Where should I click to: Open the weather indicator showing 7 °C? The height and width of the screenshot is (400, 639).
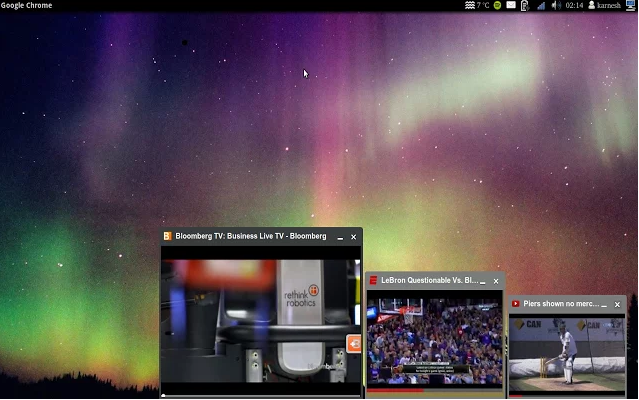coord(477,5)
